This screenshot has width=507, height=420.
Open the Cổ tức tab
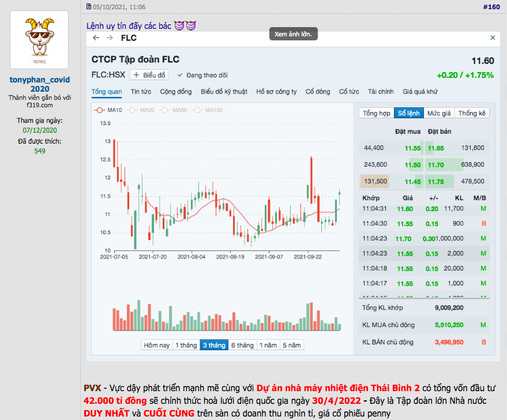click(x=349, y=92)
